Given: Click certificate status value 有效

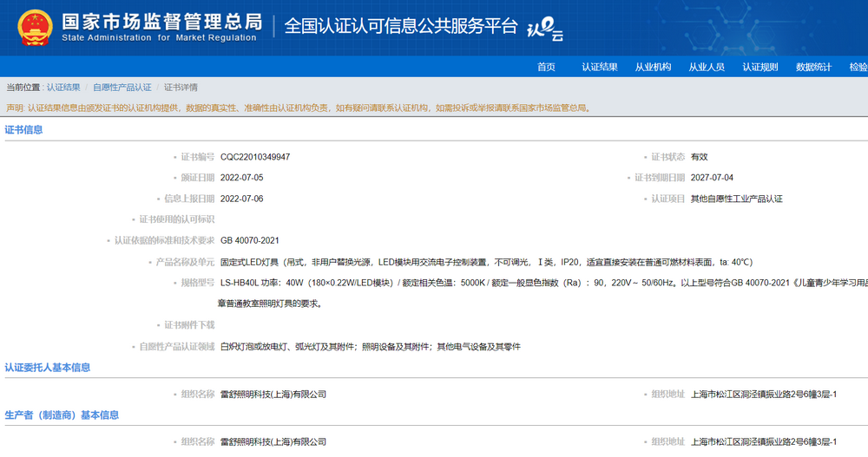Looking at the screenshot, I should [699, 157].
